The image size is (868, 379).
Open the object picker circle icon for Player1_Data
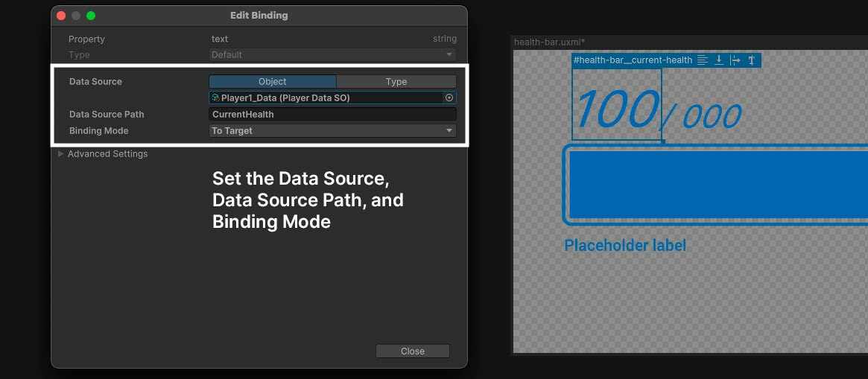(x=449, y=98)
